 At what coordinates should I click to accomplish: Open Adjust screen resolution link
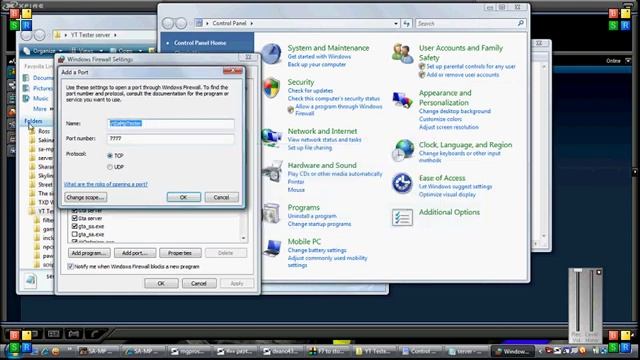pyautogui.click(x=449, y=127)
